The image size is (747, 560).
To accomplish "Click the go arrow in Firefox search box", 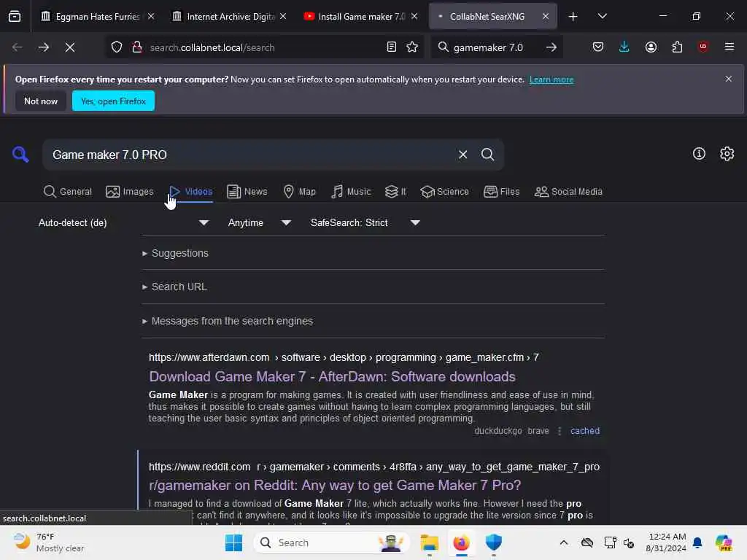I will [x=551, y=47].
